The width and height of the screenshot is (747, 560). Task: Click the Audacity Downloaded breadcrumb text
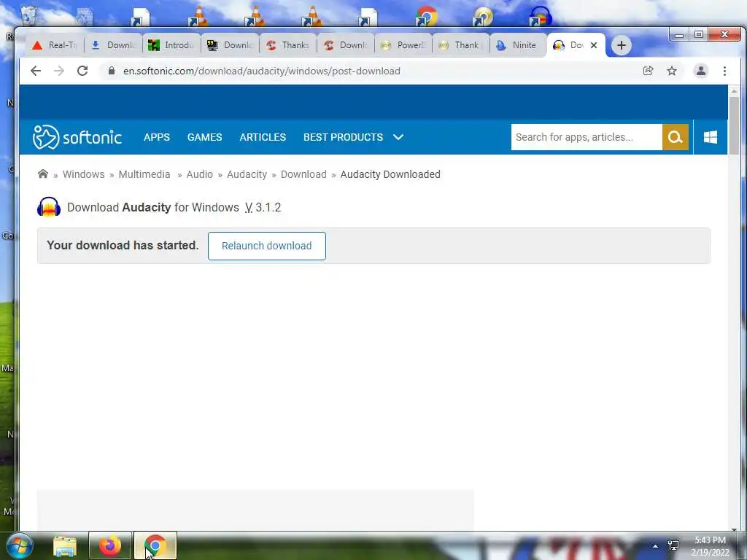coord(390,174)
